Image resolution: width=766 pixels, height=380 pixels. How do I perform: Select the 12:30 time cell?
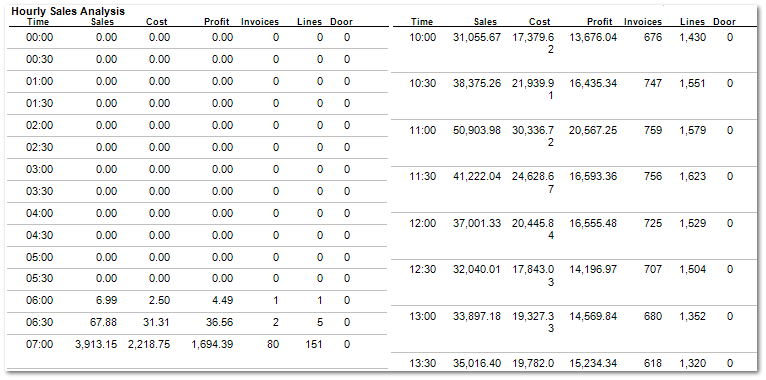tap(422, 270)
